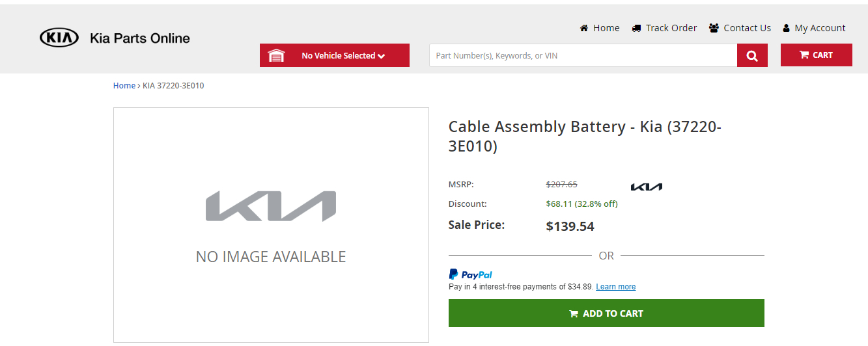The width and height of the screenshot is (868, 346).
Task: Click the Home breadcrumb link
Action: [x=124, y=86]
